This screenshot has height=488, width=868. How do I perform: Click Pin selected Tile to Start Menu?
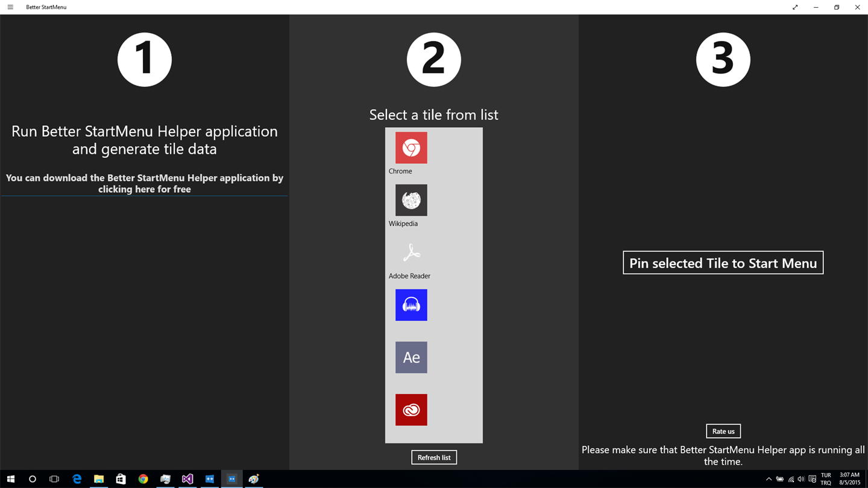pyautogui.click(x=723, y=263)
